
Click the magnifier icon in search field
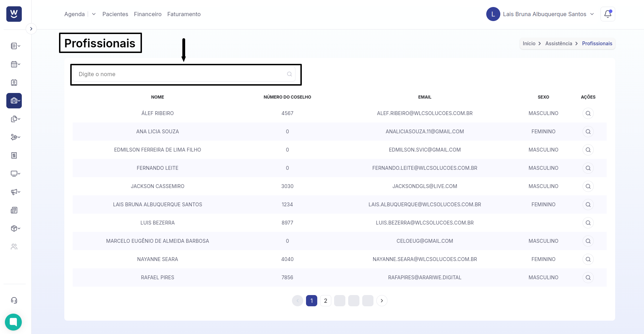(290, 74)
